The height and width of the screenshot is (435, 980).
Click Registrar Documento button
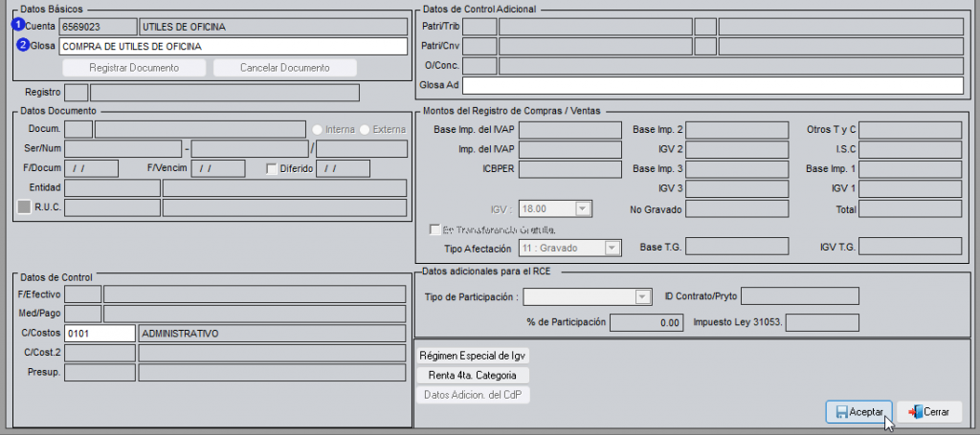tap(134, 68)
